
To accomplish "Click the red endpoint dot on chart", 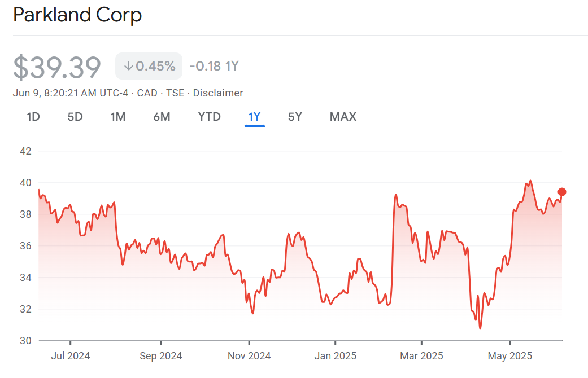I will [x=561, y=192].
